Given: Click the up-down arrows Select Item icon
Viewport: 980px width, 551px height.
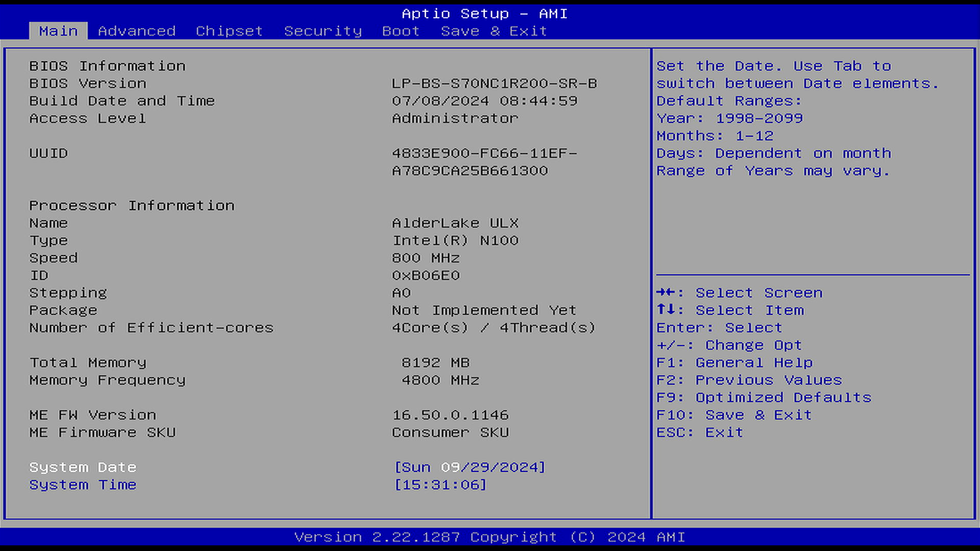Looking at the screenshot, I should tap(666, 309).
